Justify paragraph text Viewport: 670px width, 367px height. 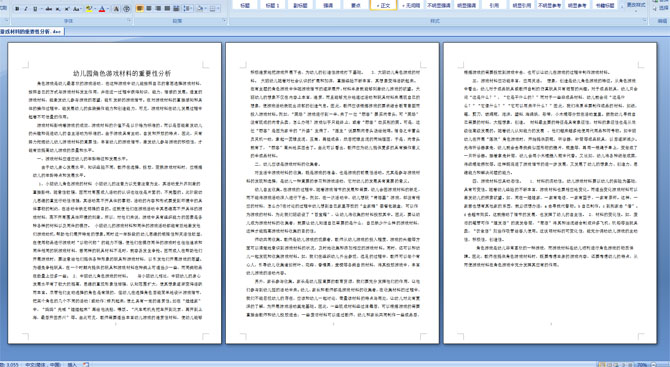167,9
